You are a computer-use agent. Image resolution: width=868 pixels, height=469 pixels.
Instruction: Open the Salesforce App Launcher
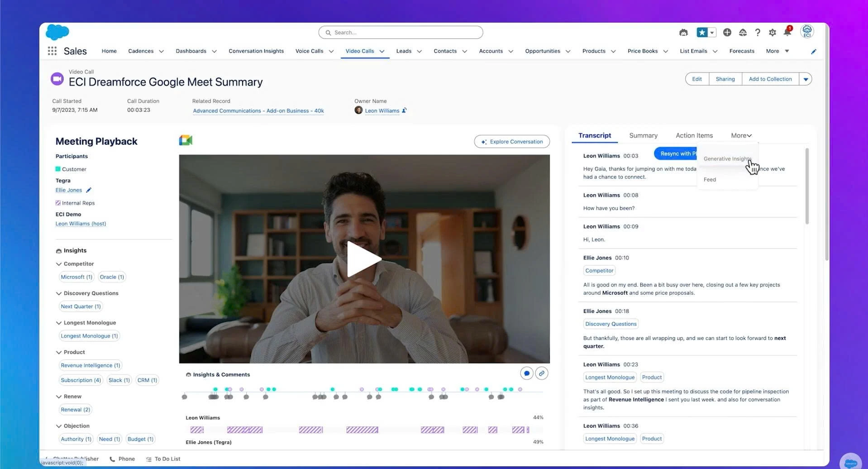[x=52, y=51]
